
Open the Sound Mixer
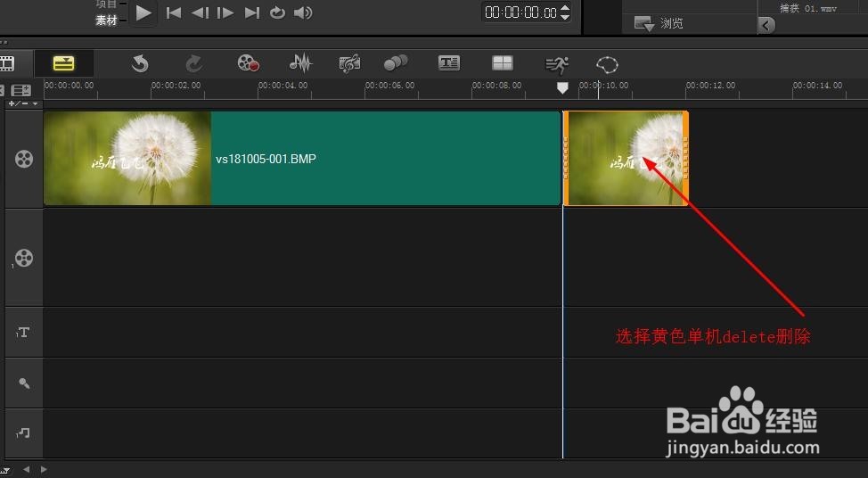point(300,63)
